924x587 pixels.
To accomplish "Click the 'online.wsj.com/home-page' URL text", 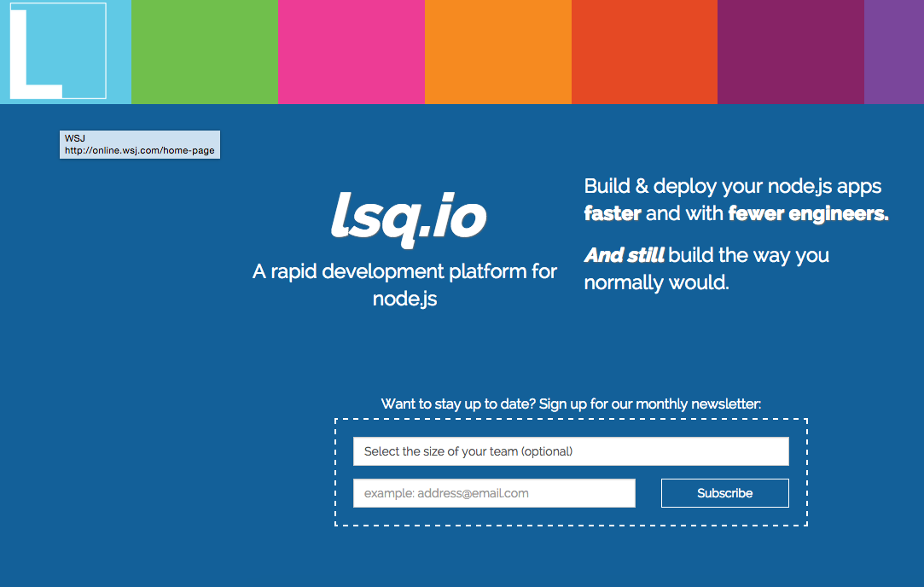I will 140,151.
